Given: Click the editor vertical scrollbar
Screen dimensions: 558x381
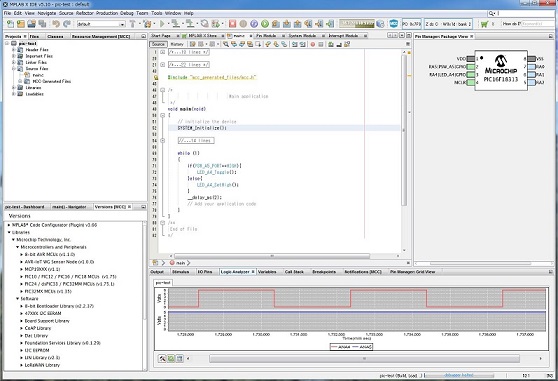Looking at the screenshot, I should (x=404, y=130).
